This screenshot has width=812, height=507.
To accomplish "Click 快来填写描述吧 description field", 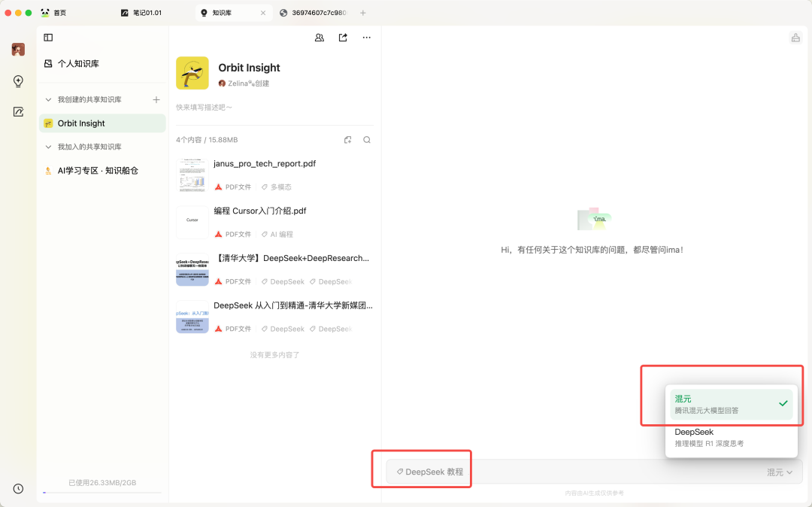I will [x=204, y=108].
